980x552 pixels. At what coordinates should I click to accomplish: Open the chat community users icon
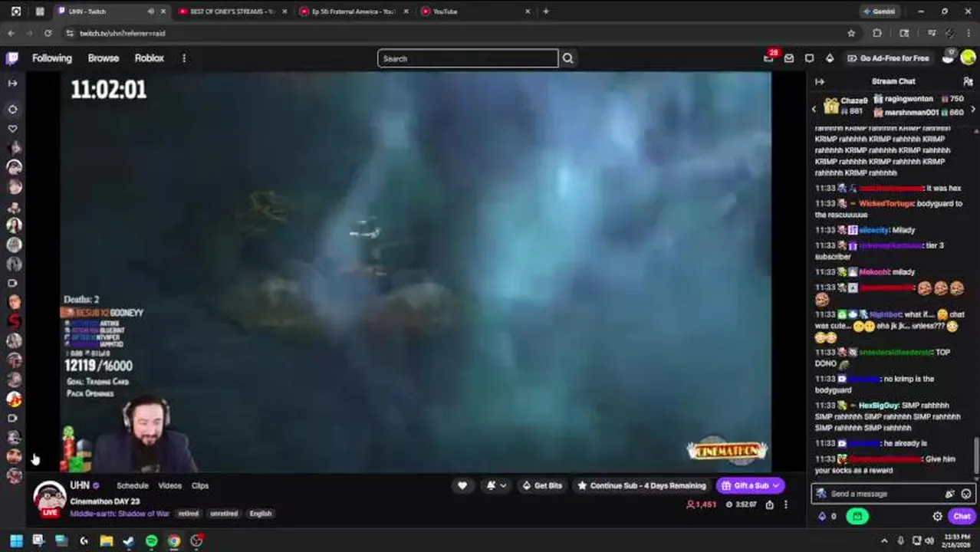tap(968, 81)
